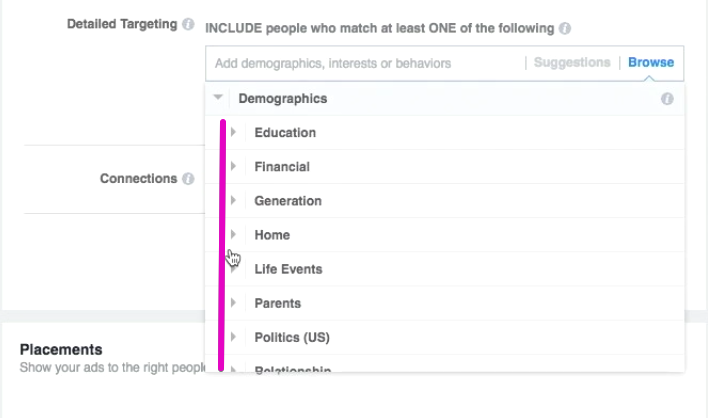Select the Education category label
The height and width of the screenshot is (418, 708).
(285, 133)
